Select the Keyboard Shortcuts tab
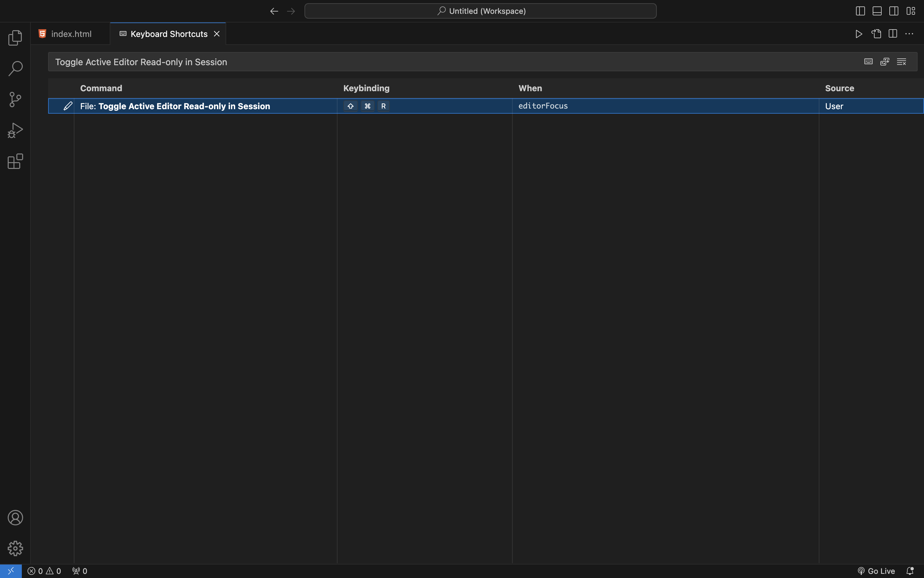 [x=168, y=34]
